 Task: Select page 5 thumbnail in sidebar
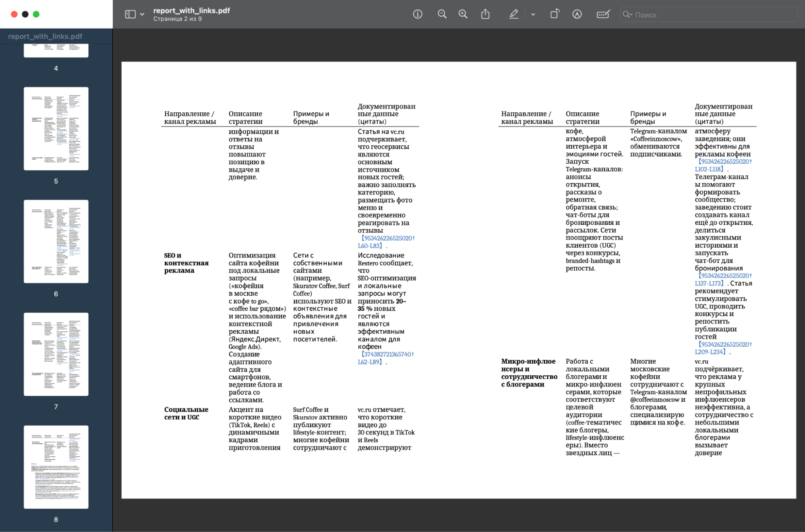tap(56, 128)
